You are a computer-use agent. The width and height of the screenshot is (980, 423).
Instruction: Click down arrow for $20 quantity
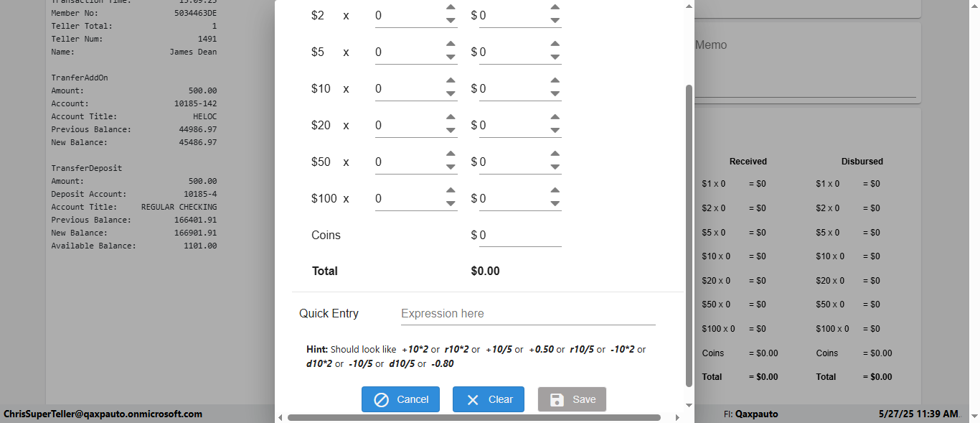[451, 131]
